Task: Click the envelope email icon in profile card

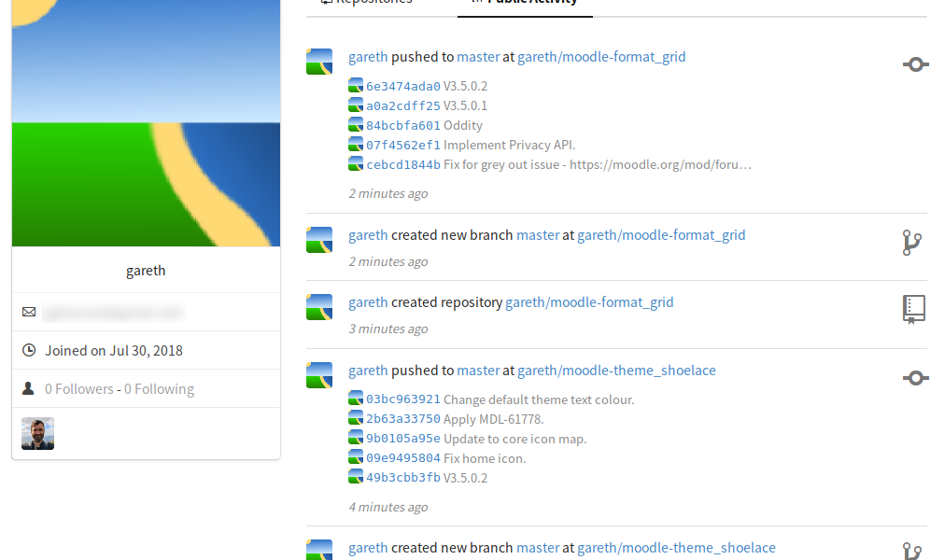Action: 29,312
